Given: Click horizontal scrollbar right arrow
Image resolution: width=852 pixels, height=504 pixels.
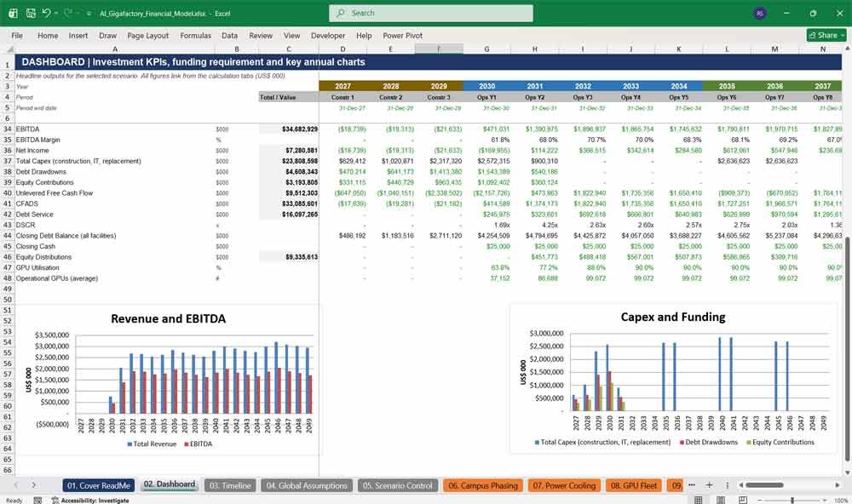Looking at the screenshot, I should tap(838, 485).
